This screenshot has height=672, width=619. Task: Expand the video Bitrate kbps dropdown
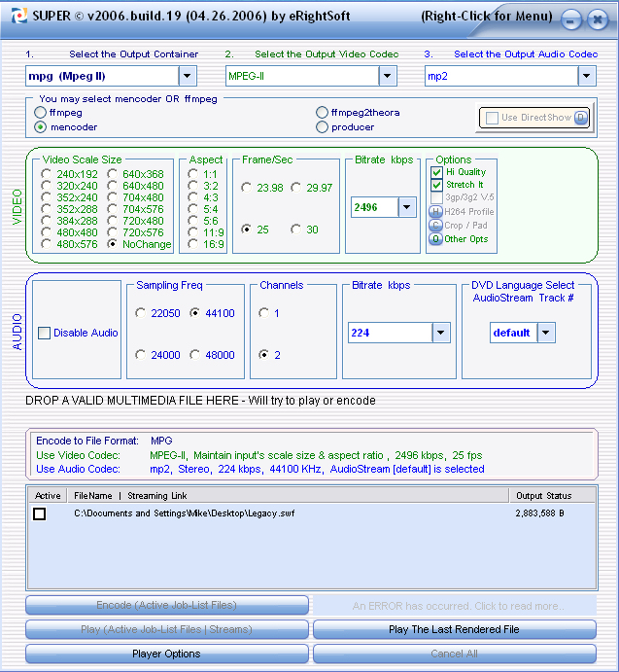[x=407, y=207]
